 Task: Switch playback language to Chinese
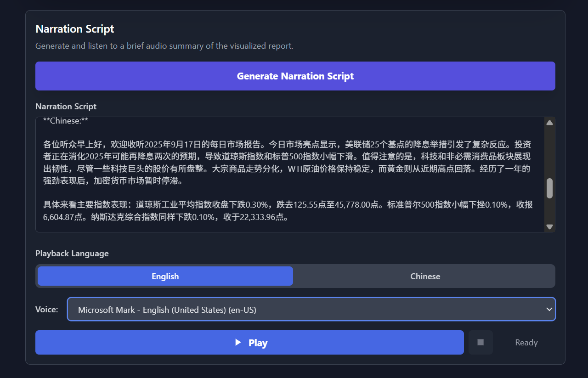[x=425, y=276]
